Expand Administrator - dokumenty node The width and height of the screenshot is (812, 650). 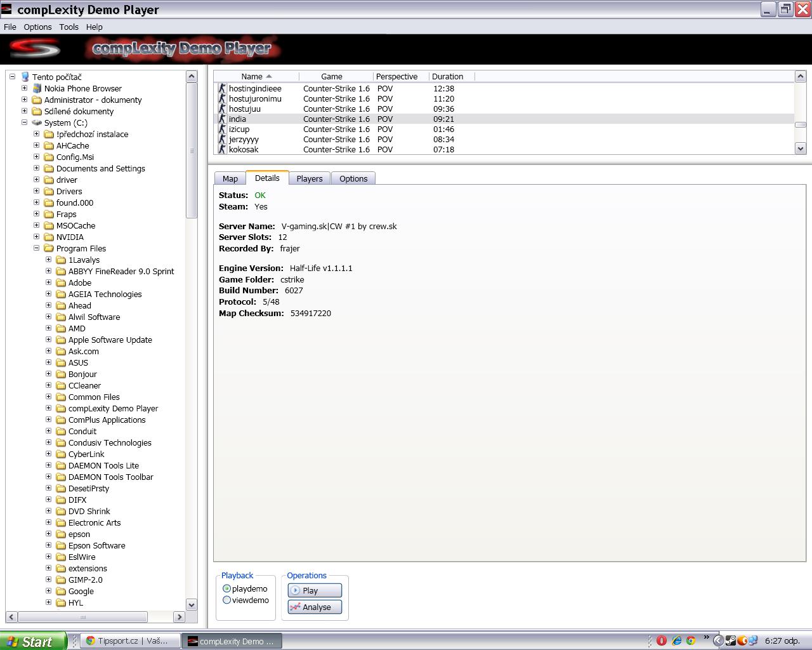pyautogui.click(x=24, y=100)
